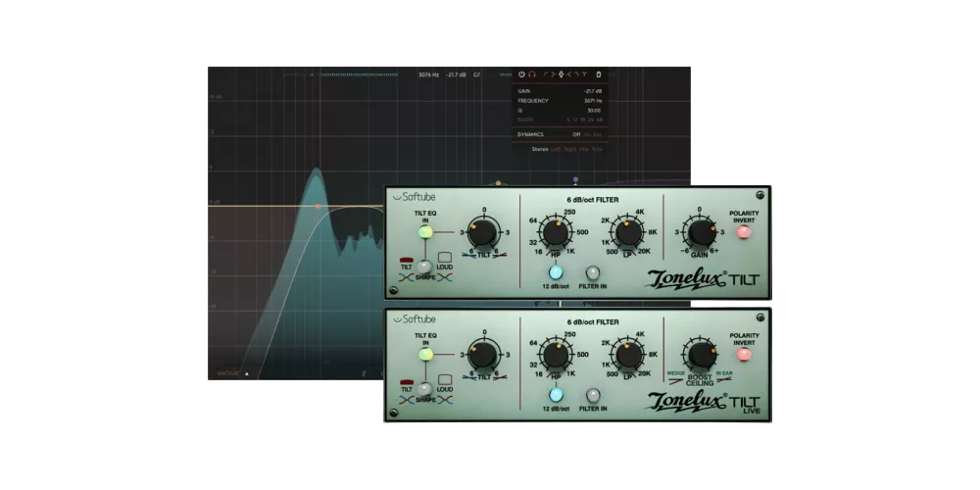The height and width of the screenshot is (490, 980).
Task: Toggle FILTER IN on Tonelux Tilt
Action: pos(593,272)
